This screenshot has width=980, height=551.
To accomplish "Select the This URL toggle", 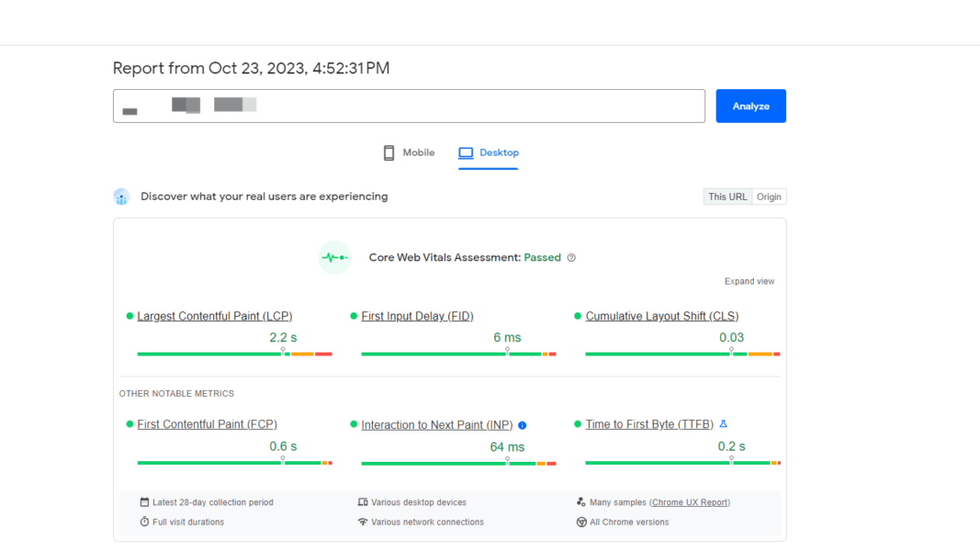I will point(727,196).
